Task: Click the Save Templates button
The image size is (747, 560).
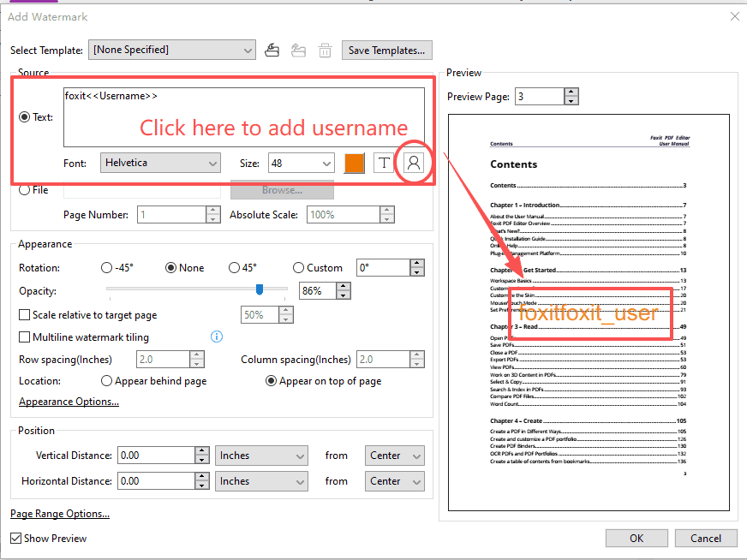Action: pos(387,50)
